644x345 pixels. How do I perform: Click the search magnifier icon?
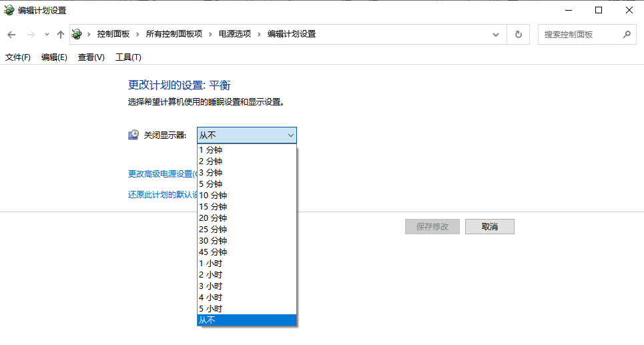tap(627, 35)
